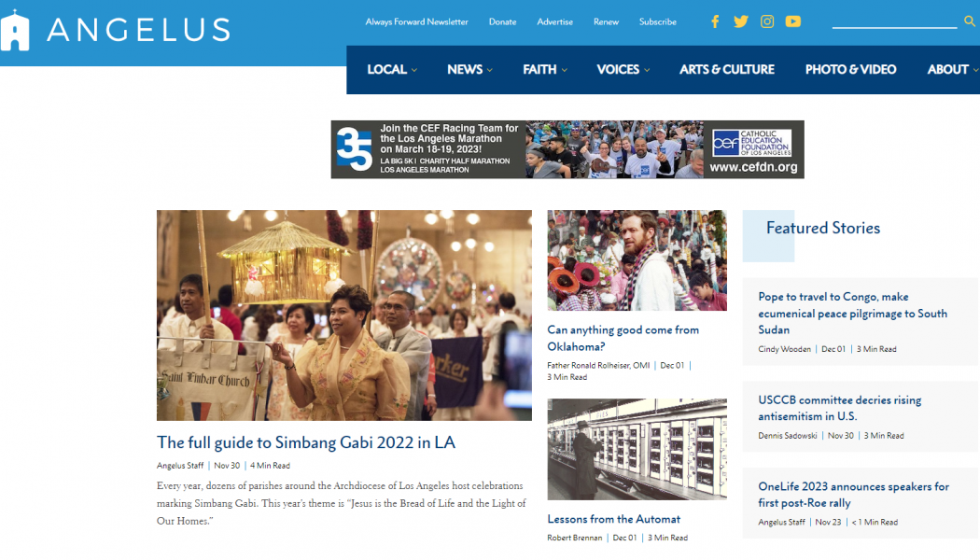
Task: Read 'USCCB committee decries rising antisemitism' story
Action: point(839,408)
